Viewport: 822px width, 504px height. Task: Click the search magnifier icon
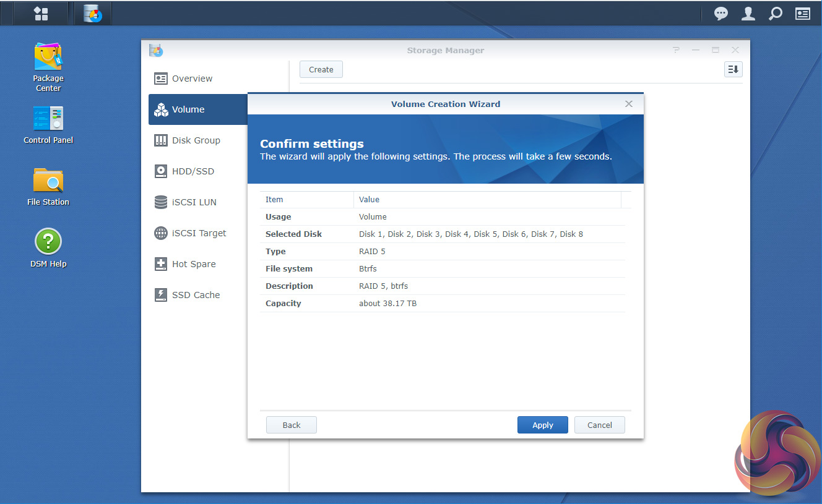(x=775, y=14)
